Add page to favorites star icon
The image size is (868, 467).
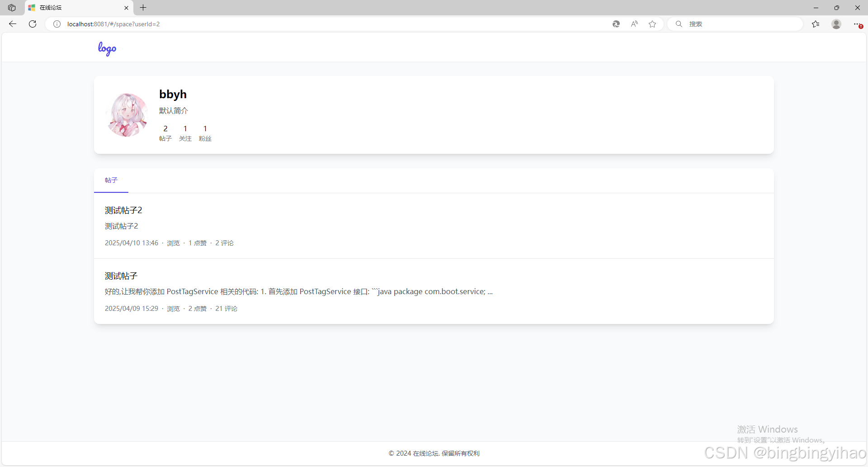click(x=652, y=24)
